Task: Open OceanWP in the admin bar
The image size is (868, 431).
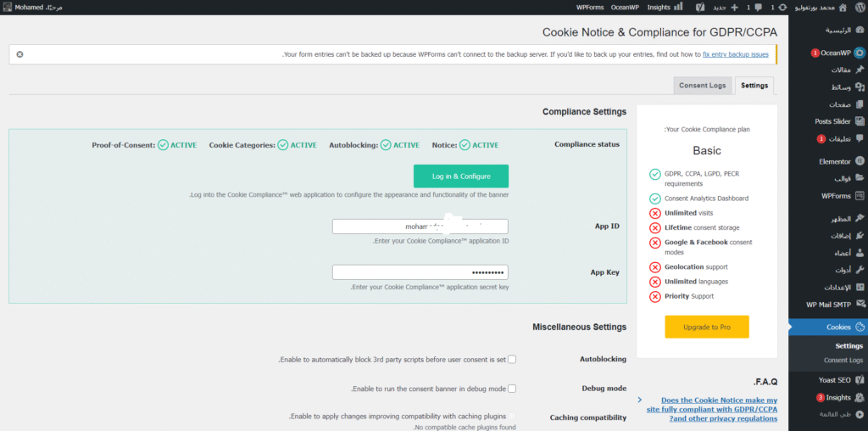Action: coord(625,7)
